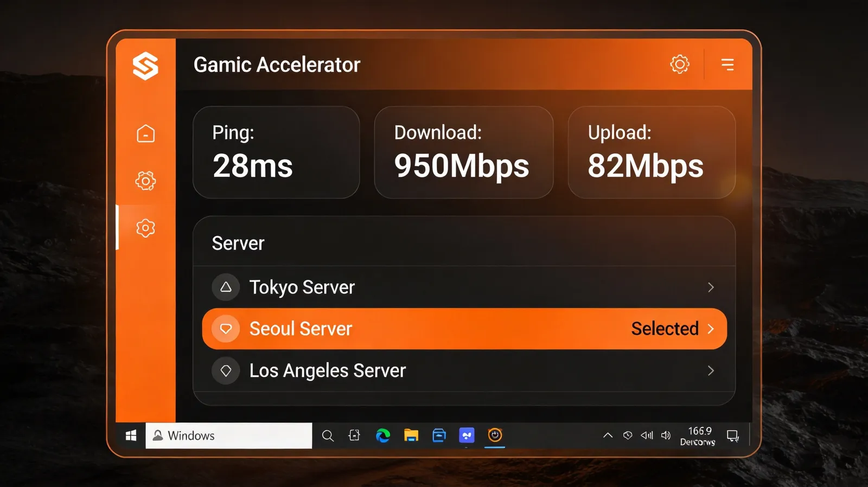Expand the Los Angeles Server chevron
This screenshot has width=868, height=487.
711,370
